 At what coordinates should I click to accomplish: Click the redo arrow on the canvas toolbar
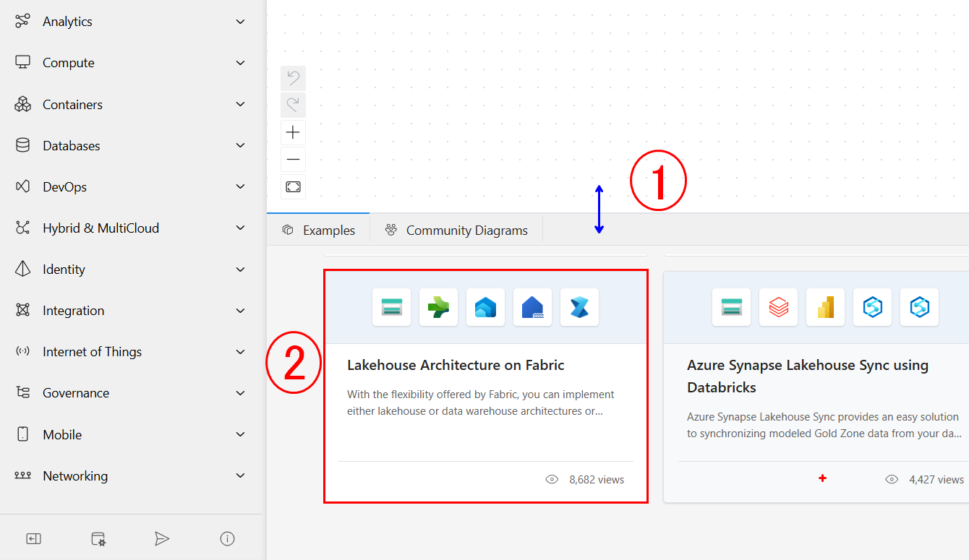point(293,105)
